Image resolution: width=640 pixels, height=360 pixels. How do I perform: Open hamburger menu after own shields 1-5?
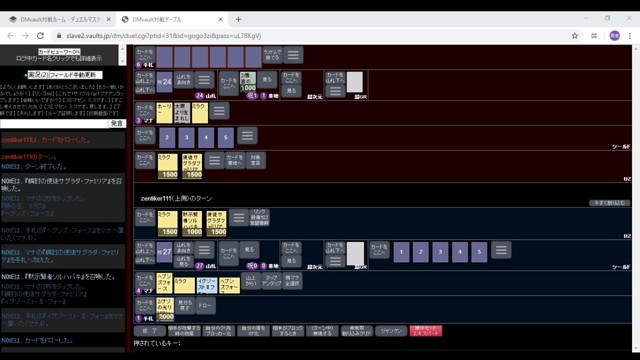click(501, 250)
